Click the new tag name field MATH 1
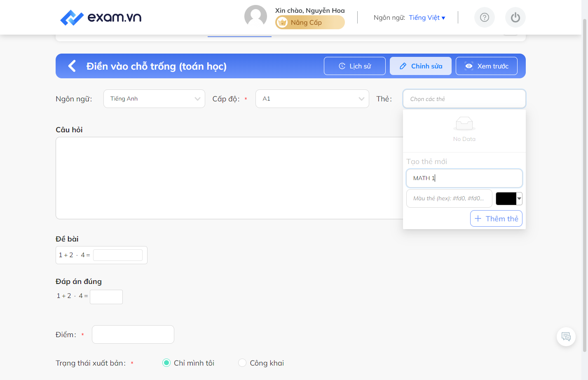Screen dimensions: 588x380 point(464,178)
